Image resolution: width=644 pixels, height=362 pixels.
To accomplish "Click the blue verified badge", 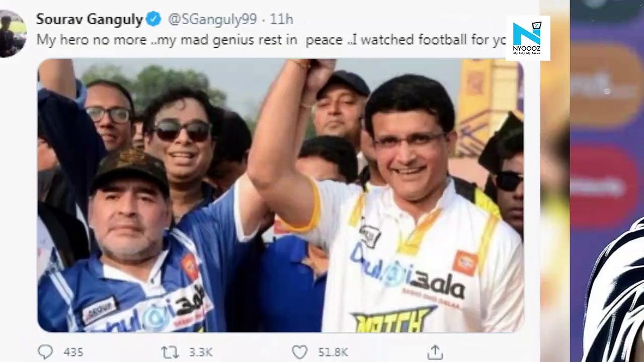I will tap(153, 20).
